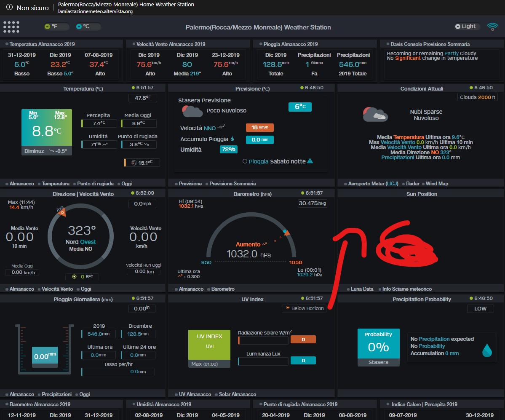Click the sun icon beside Below Horizon
The height and width of the screenshot is (420, 505).
point(288,308)
